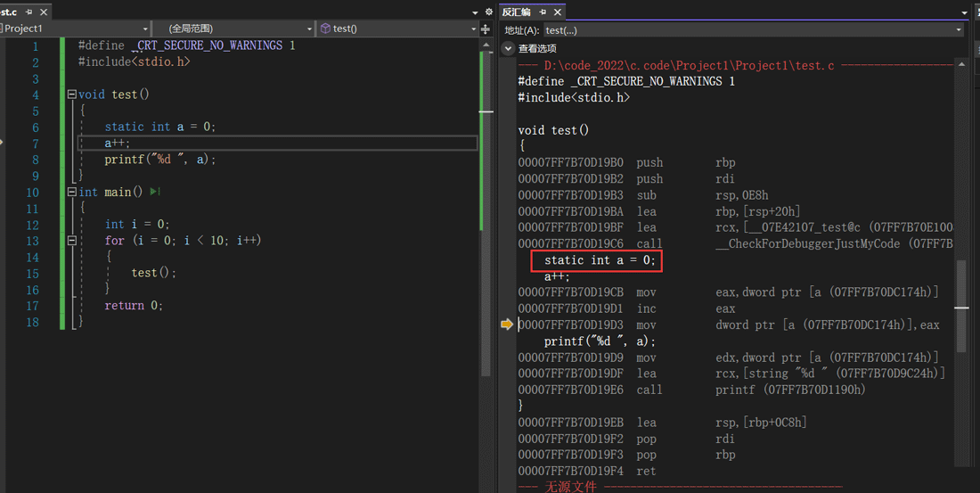This screenshot has height=493, width=980.
Task: Click the '#include<stdio.h>' line in source editor
Action: pyautogui.click(x=134, y=62)
